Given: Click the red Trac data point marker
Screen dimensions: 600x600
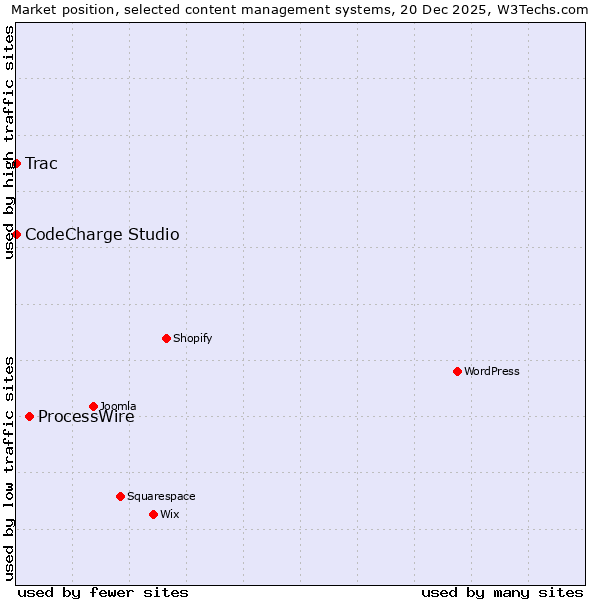Looking at the screenshot, I should tap(16, 163).
